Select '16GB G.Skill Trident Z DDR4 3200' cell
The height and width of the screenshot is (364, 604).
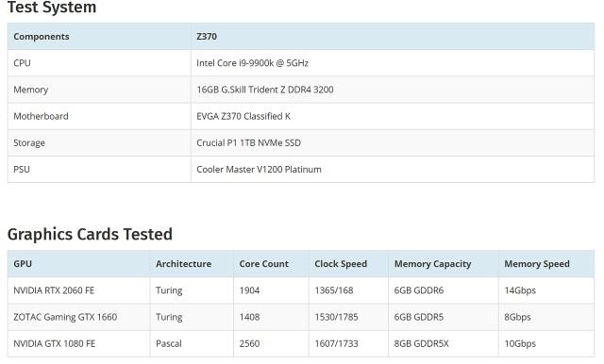click(265, 90)
